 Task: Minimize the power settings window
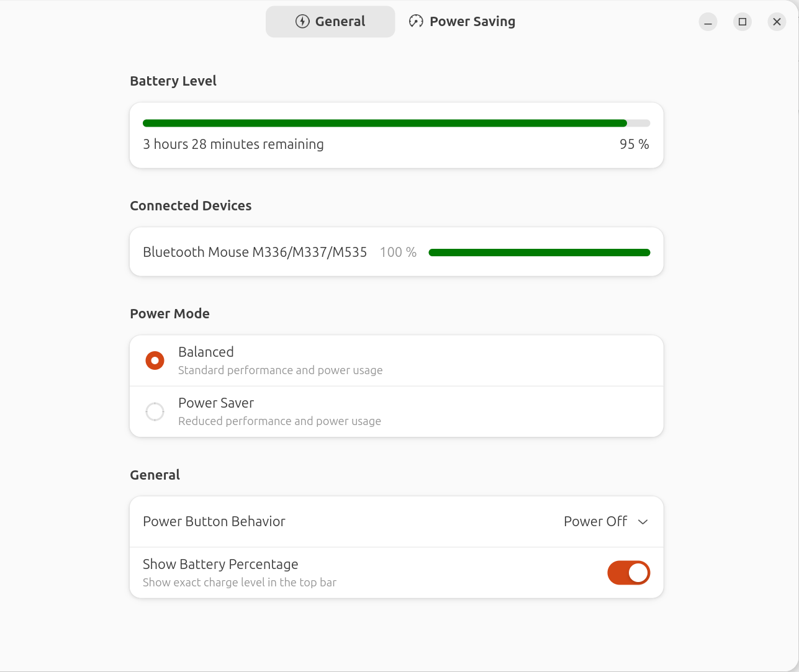[x=708, y=22]
